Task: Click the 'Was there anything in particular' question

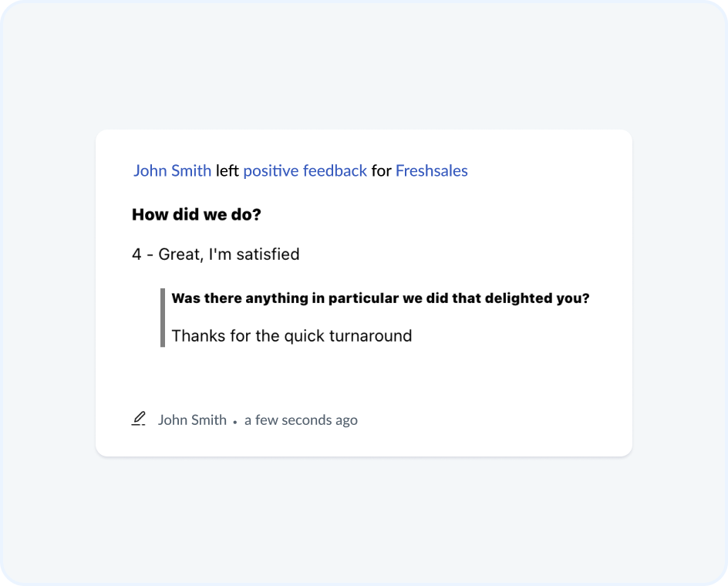Action: click(380, 298)
